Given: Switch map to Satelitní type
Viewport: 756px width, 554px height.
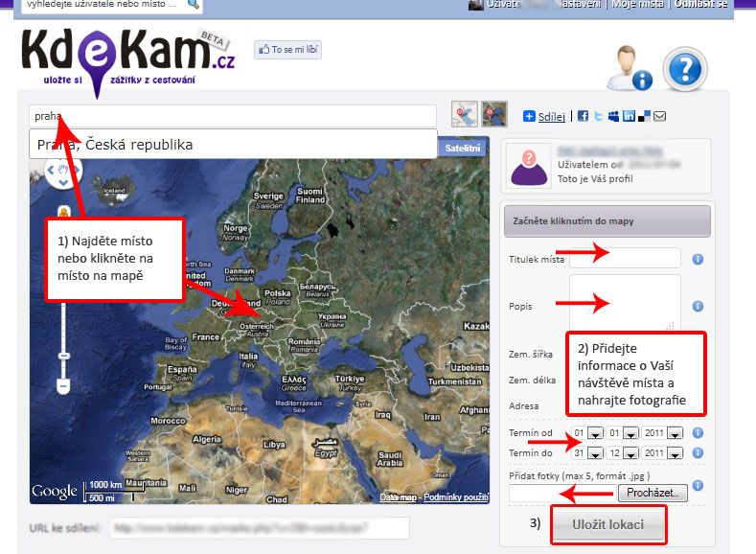Looking at the screenshot, I should click(x=463, y=148).
